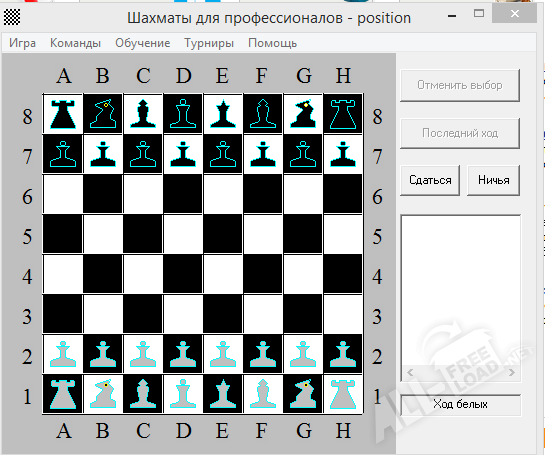Select the white knight on G1
545x455 pixels.
[x=303, y=394]
